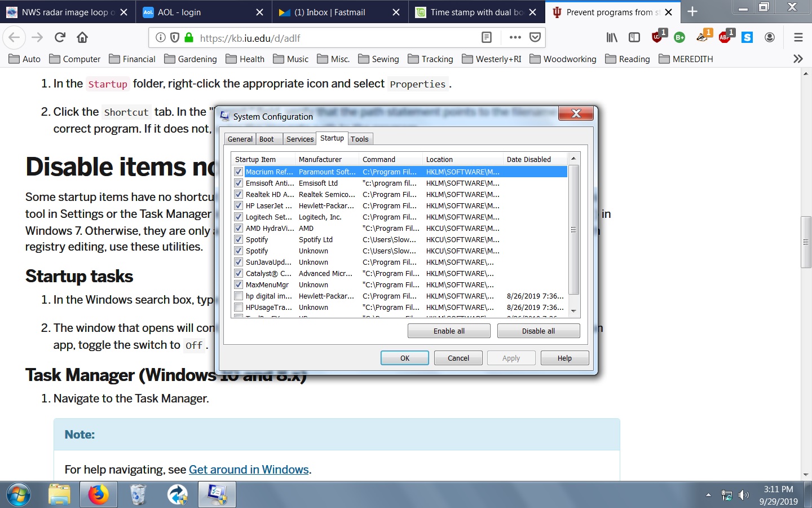Image resolution: width=812 pixels, height=508 pixels.
Task: Click the Adblock Plus ABP icon
Action: [x=726, y=37]
